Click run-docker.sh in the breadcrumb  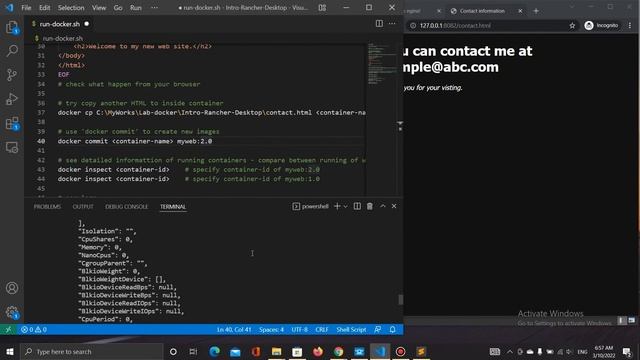click(x=62, y=38)
